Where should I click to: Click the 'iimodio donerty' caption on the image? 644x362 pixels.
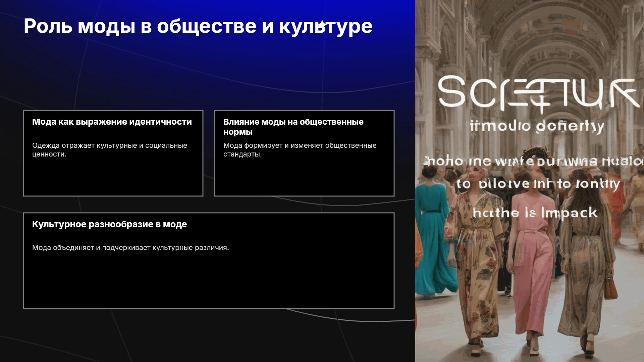tap(537, 126)
